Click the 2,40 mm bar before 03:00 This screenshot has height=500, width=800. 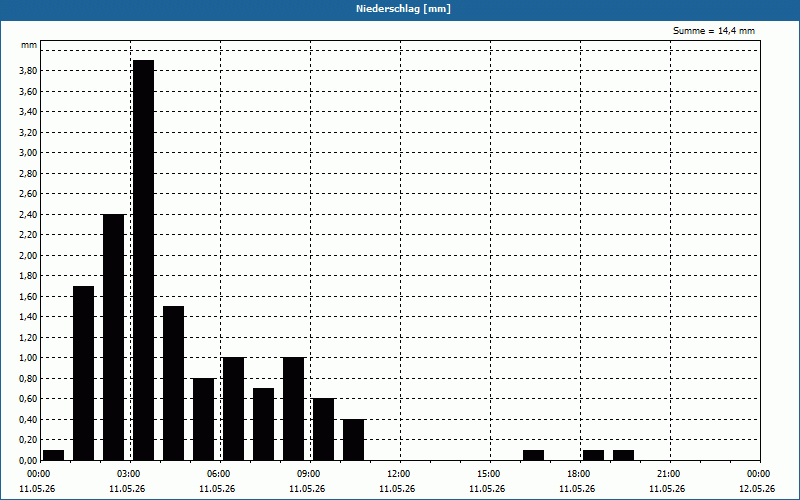113,337
